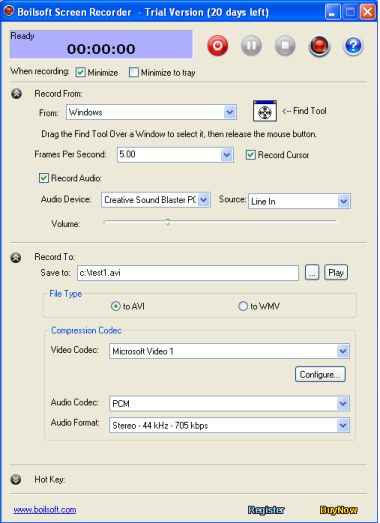Viewport: 380px width, 523px height.
Task: Open the From source dropdown
Action: 151,112
